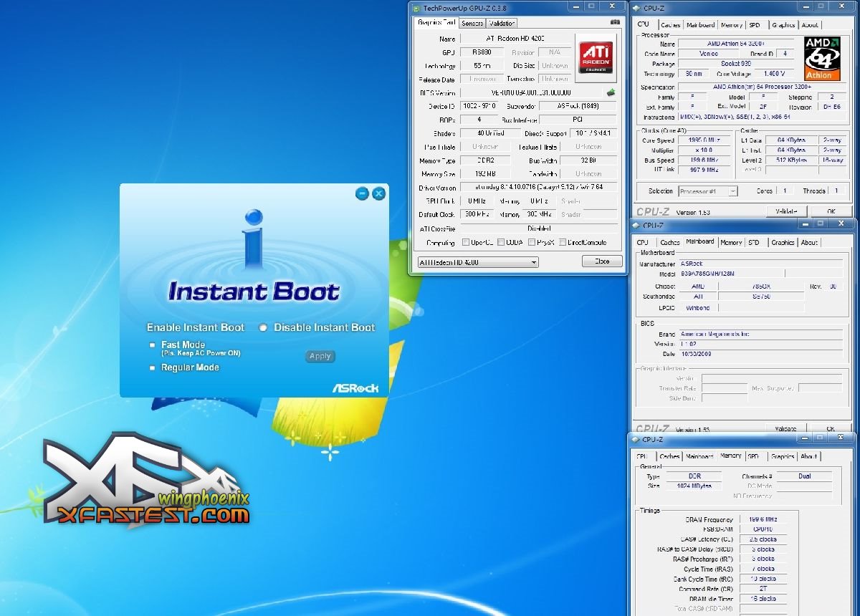Open the About tab in the top CPU-Z window

click(x=809, y=25)
